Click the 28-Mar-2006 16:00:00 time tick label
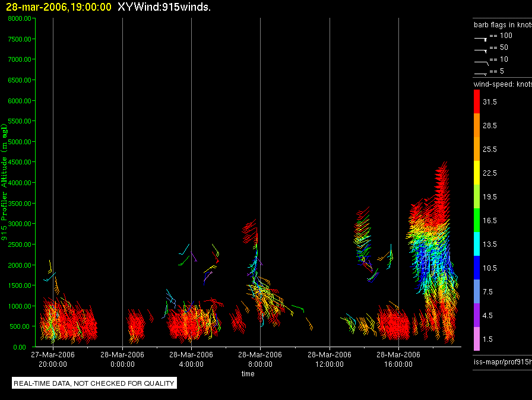 [398, 359]
